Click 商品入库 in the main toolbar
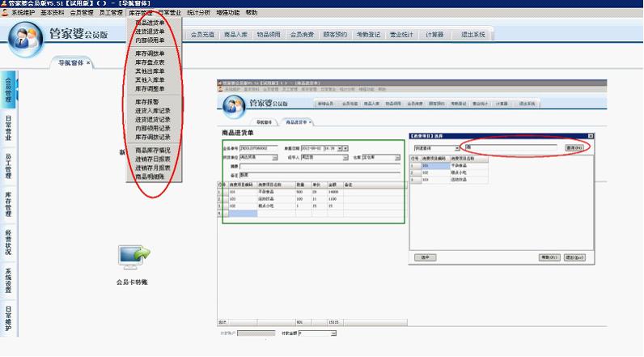 235,35
